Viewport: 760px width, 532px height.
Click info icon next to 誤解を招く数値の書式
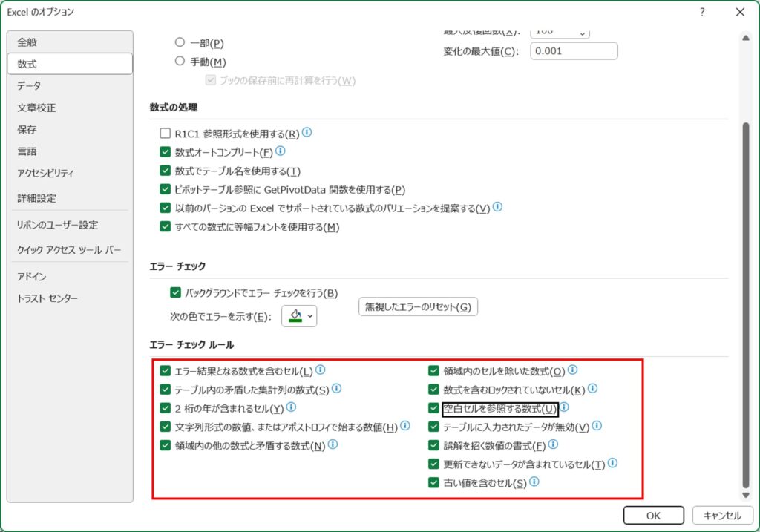[553, 444]
